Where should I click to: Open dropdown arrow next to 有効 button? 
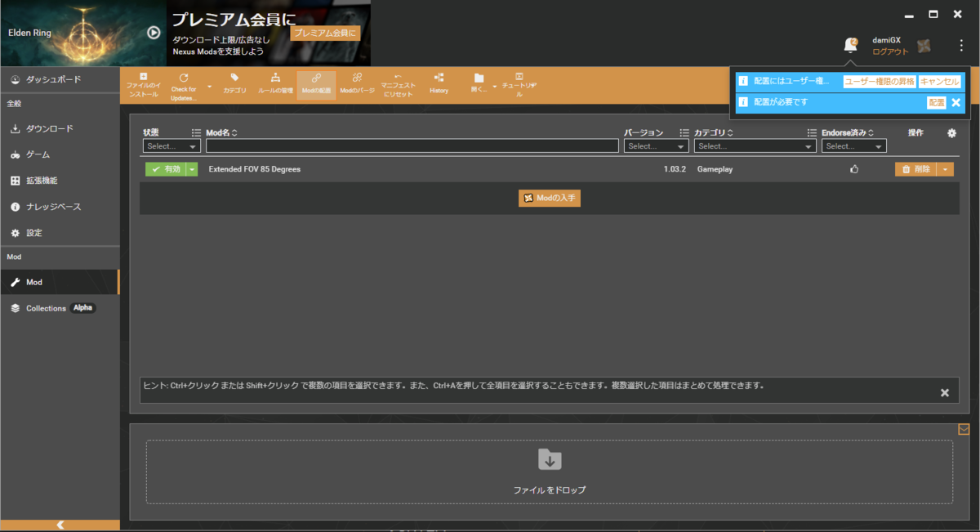[193, 169]
